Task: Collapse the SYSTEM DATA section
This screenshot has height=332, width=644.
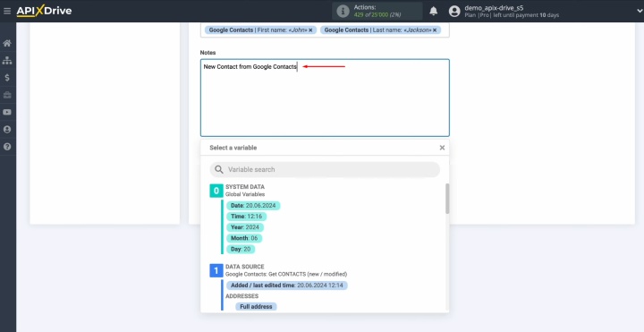Action: tap(216, 191)
